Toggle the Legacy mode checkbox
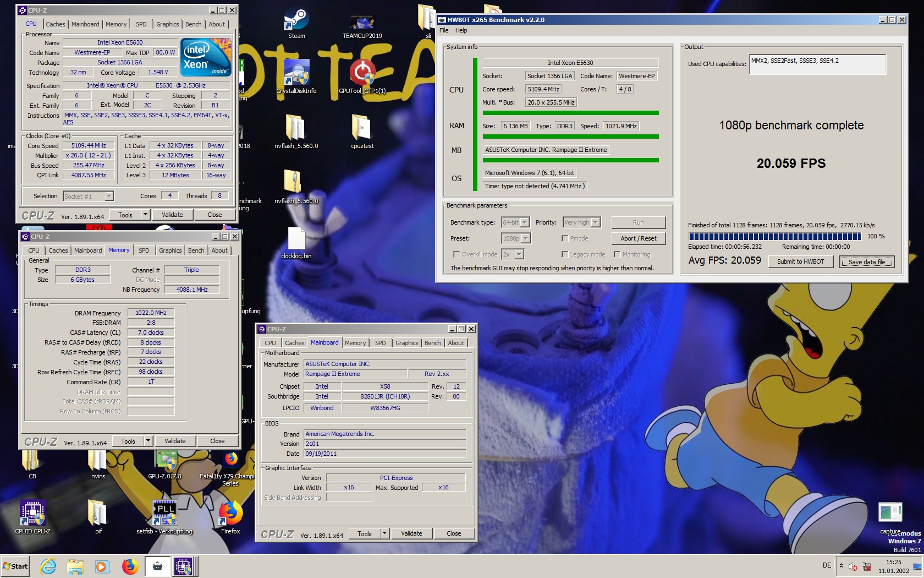Screen dimensions: 924x578 click(x=565, y=254)
